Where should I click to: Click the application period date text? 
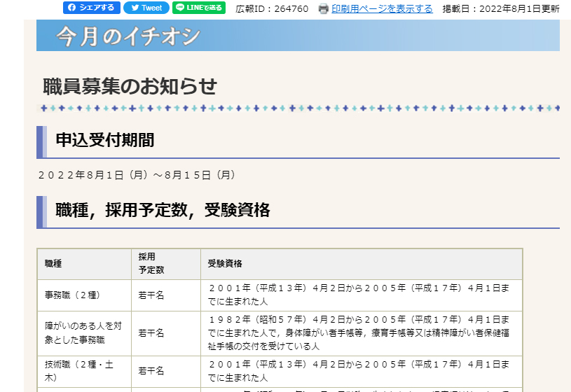pos(137,175)
